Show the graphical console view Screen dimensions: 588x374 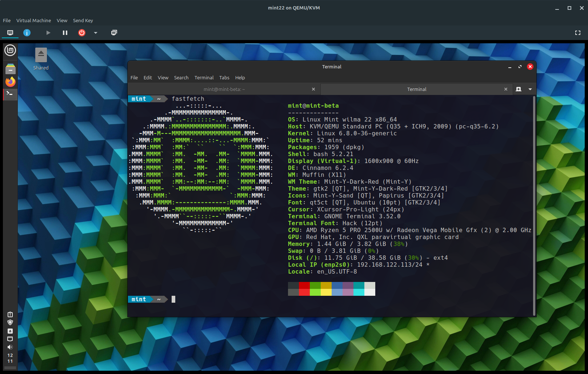(10, 33)
